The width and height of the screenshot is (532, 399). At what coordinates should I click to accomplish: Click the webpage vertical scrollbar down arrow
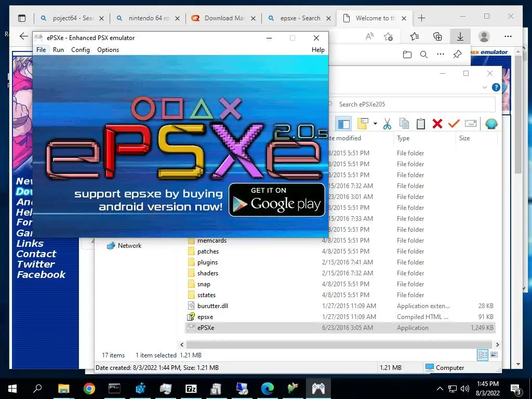518,364
